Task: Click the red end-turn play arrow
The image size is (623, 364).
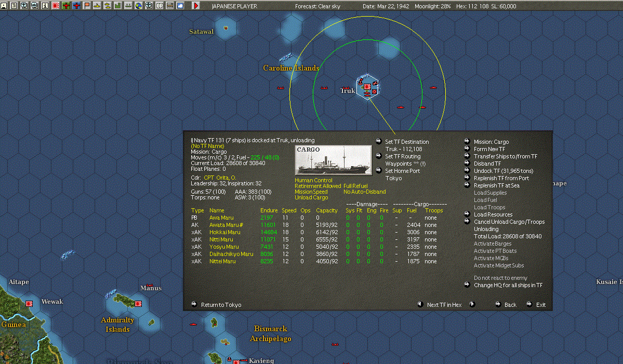Action: (195, 6)
